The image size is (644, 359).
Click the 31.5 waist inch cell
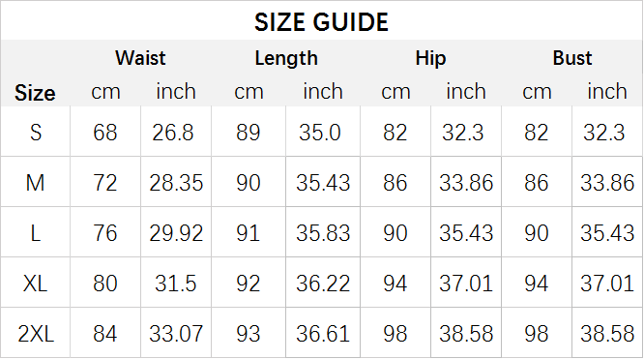175,284
